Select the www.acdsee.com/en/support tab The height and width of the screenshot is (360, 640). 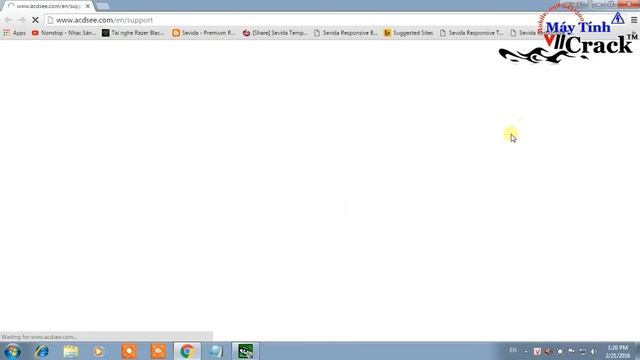[x=48, y=6]
